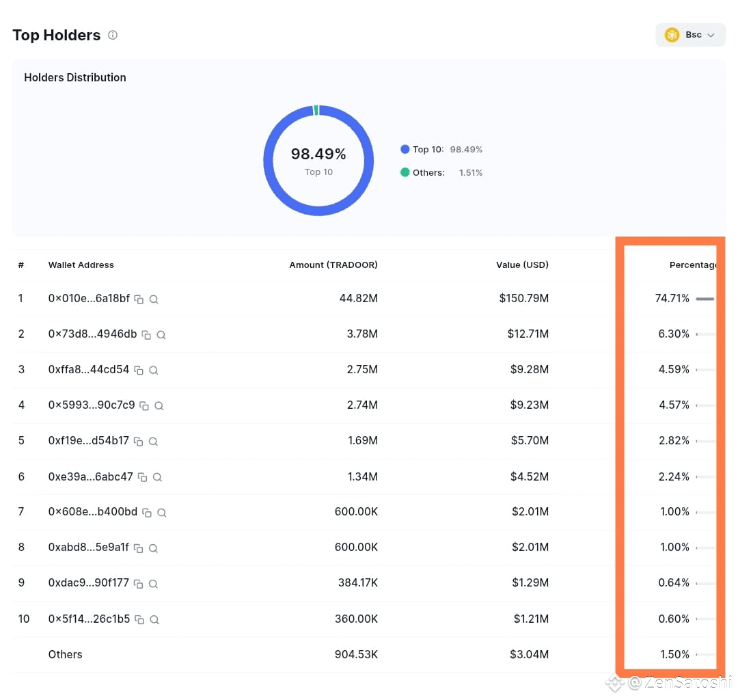Copy address 0xffa8...44cd54
Viewport: 738px width, 700px height.
tap(139, 370)
